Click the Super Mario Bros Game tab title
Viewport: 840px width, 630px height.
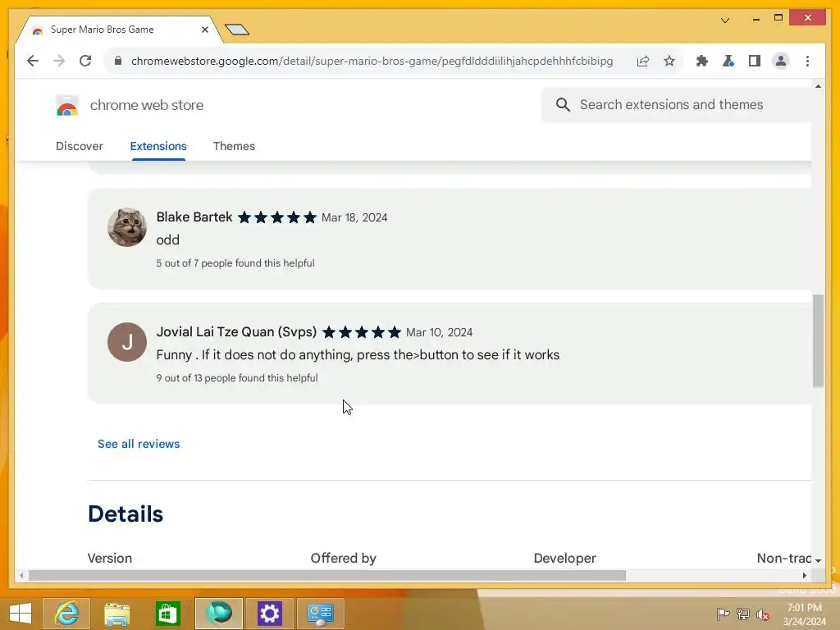pyautogui.click(x=102, y=30)
